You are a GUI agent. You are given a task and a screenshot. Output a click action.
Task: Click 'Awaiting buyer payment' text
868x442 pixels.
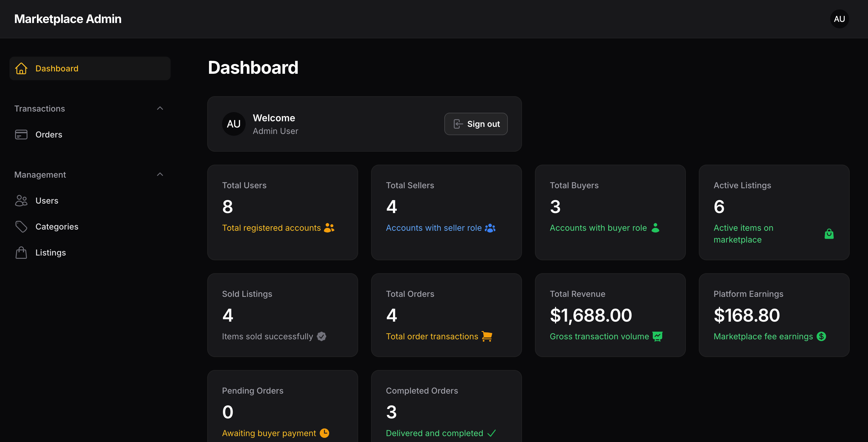coord(269,433)
